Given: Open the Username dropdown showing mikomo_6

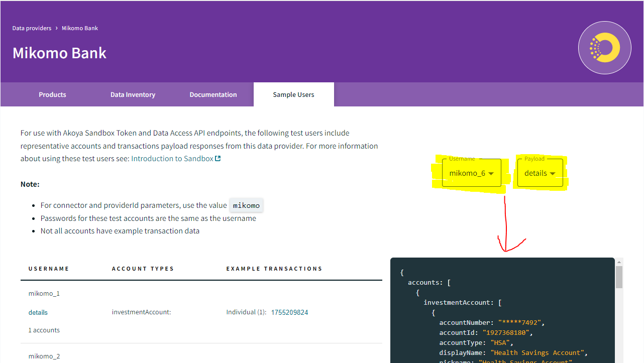Looking at the screenshot, I should [471, 173].
